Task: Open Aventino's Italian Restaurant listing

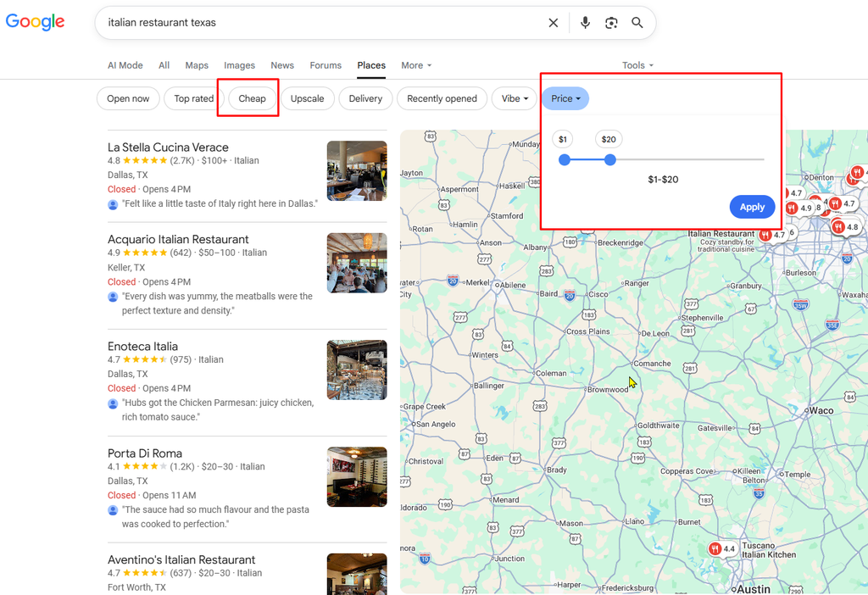Action: tap(181, 559)
